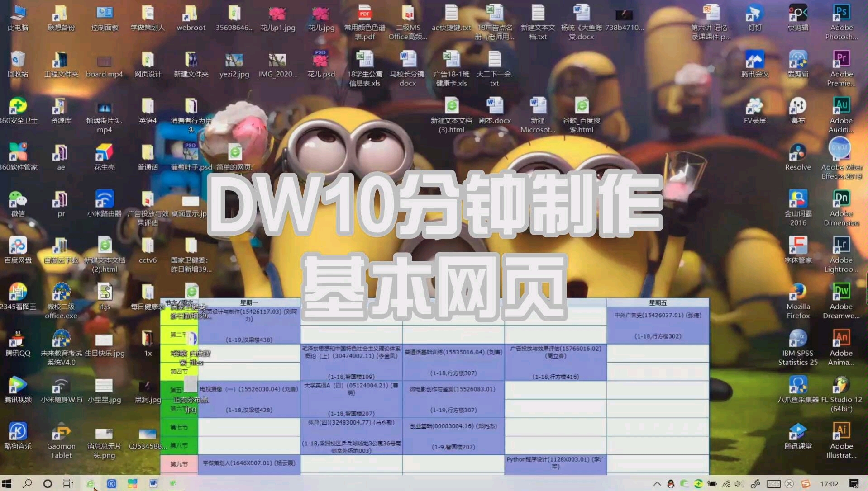Screen dimensions: 868x491
Task: Launch Adobe Dimension desktop icon
Action: tap(841, 208)
